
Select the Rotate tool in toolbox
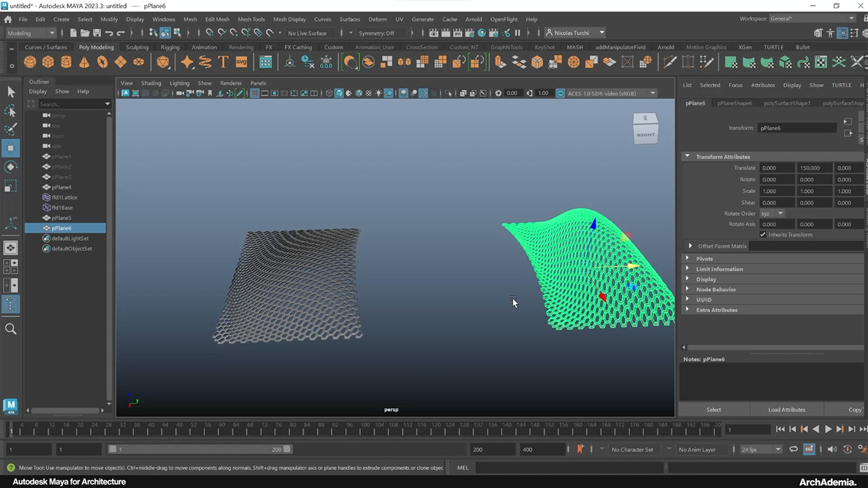(11, 167)
